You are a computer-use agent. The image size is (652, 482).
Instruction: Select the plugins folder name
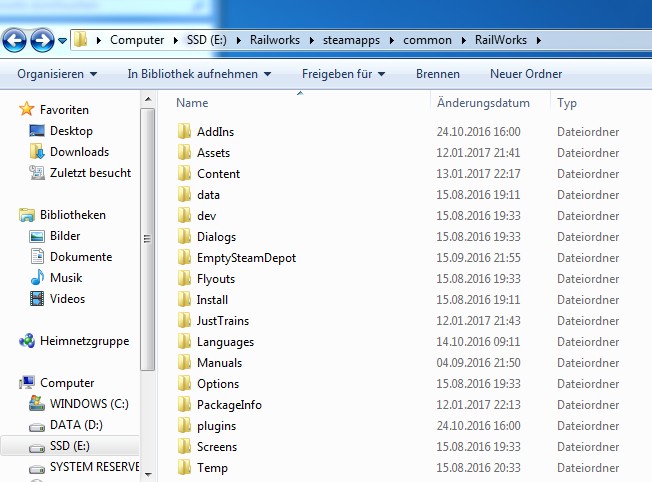pos(216,426)
